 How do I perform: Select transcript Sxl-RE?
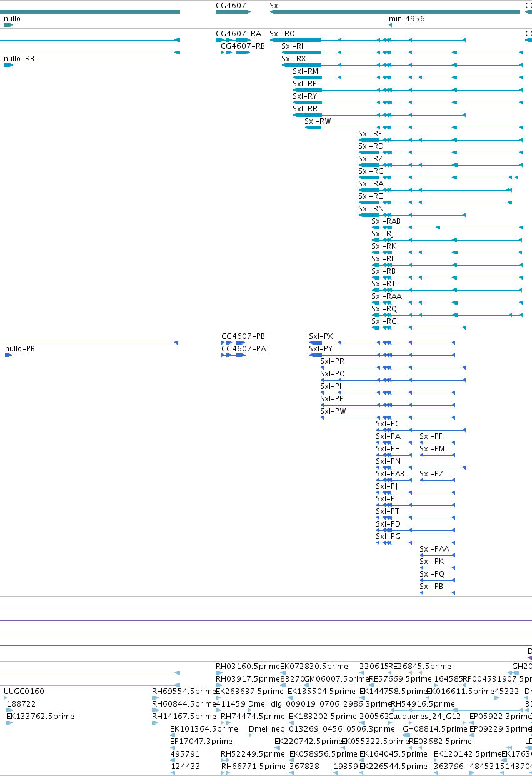(370, 196)
